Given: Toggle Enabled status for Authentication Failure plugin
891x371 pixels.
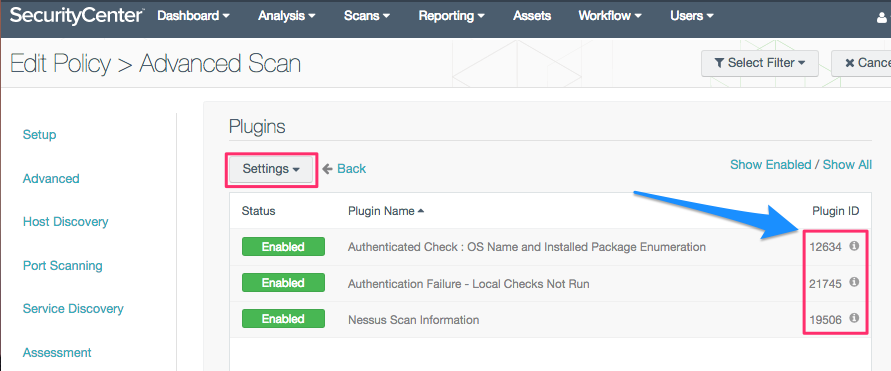Looking at the screenshot, I should [x=283, y=283].
